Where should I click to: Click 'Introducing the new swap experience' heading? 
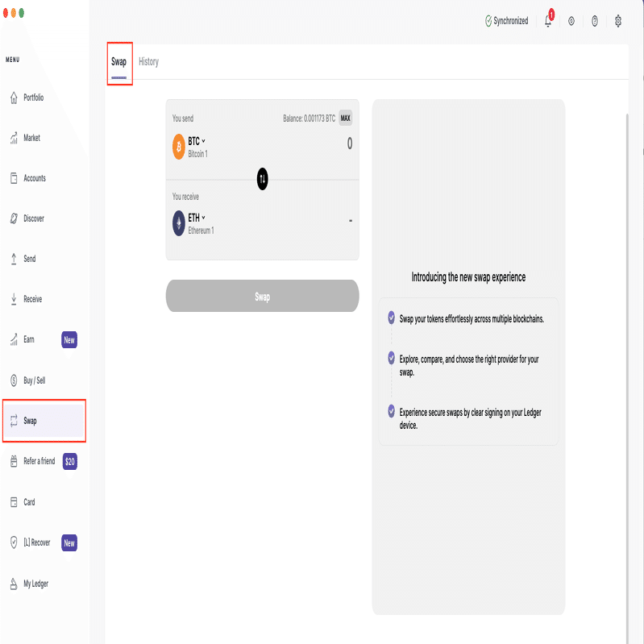[x=468, y=277]
